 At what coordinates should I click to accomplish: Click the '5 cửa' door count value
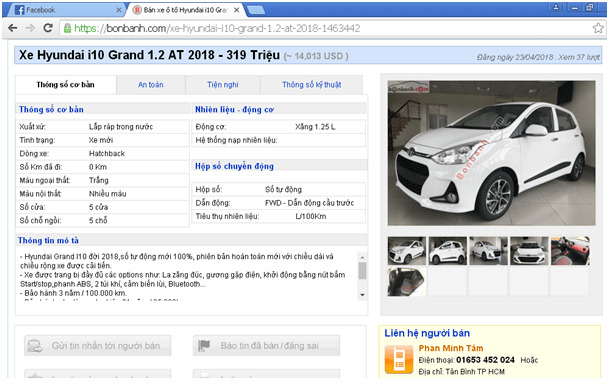(x=98, y=207)
